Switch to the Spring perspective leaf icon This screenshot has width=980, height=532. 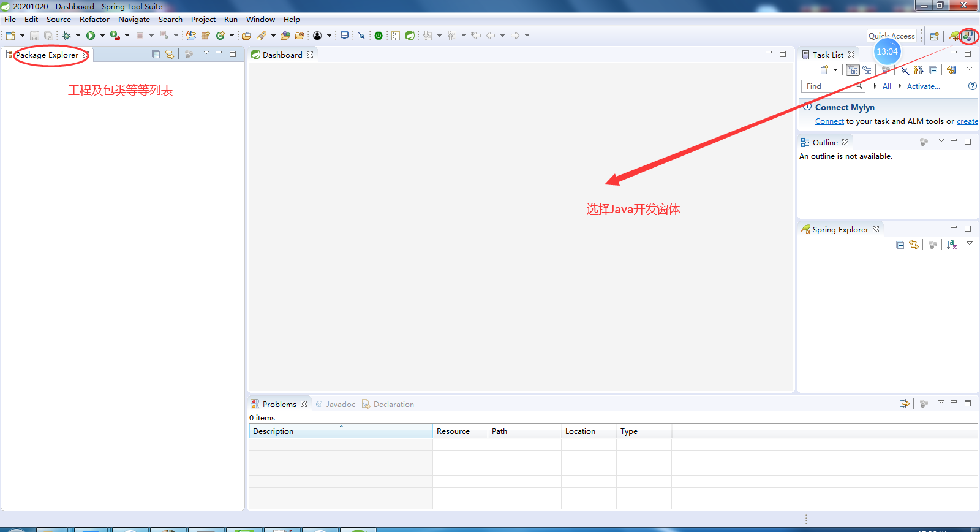[954, 36]
